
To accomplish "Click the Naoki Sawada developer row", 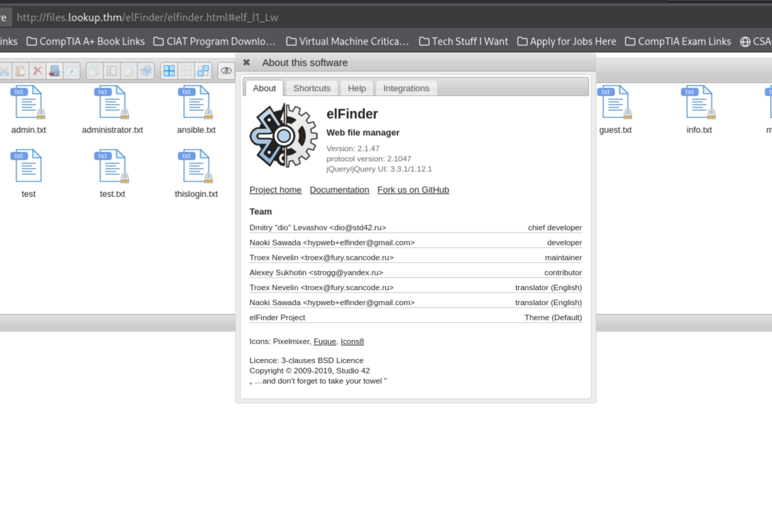I will pos(416,242).
